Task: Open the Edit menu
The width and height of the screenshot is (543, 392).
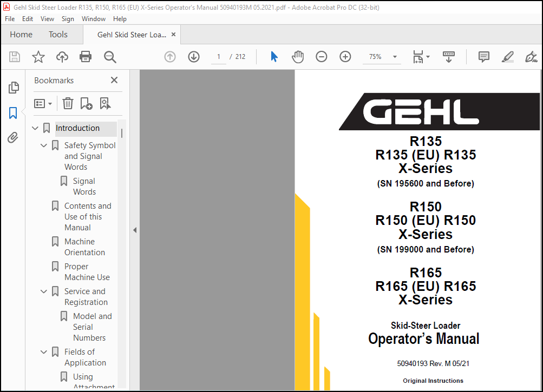Action: pyautogui.click(x=28, y=19)
